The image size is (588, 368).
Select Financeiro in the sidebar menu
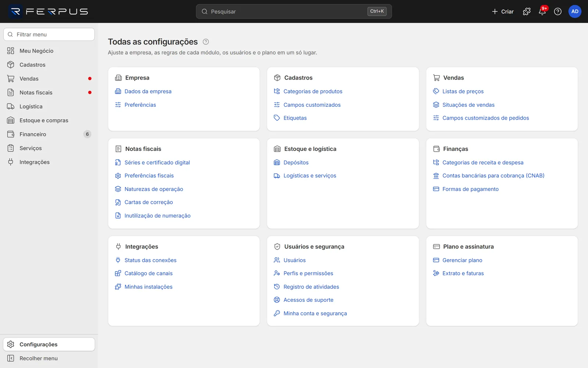[x=49, y=134]
